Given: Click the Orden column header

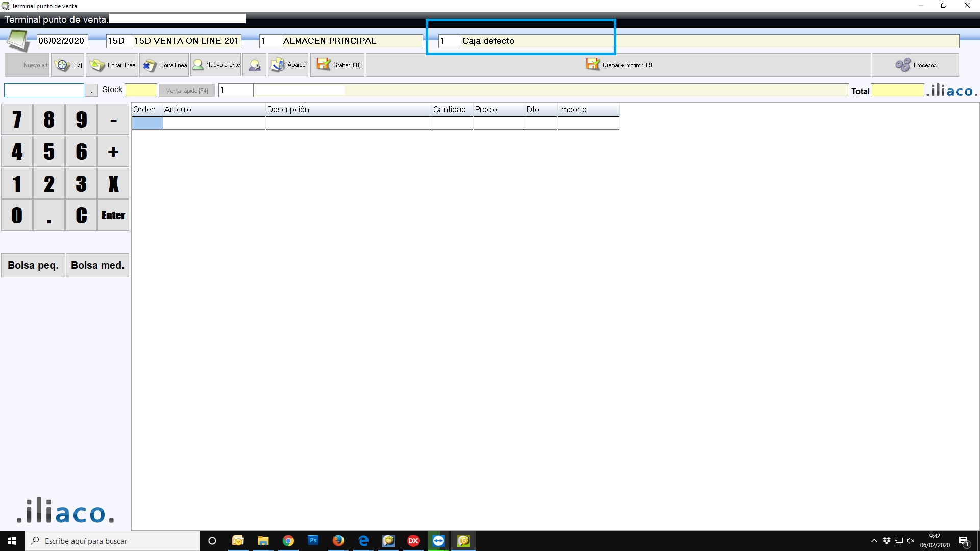Looking at the screenshot, I should 147,110.
